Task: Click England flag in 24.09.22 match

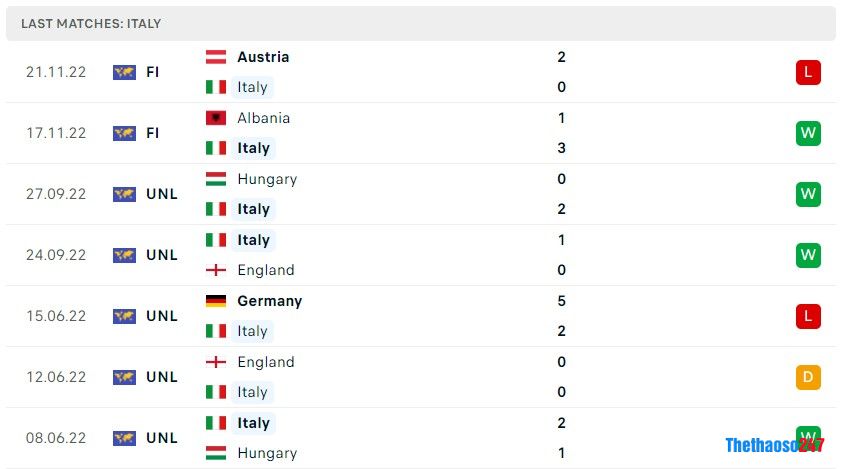Action: pos(216,270)
